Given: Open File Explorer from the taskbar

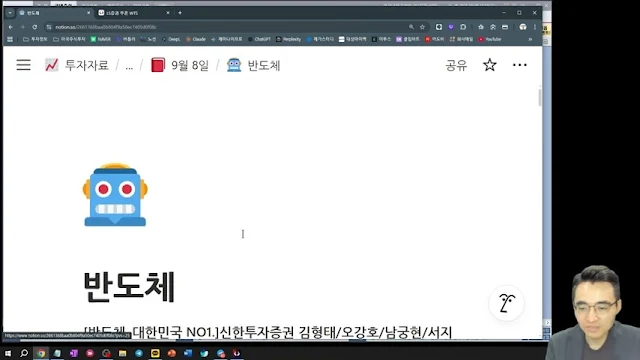Looking at the screenshot, I should pyautogui.click(x=122, y=353).
